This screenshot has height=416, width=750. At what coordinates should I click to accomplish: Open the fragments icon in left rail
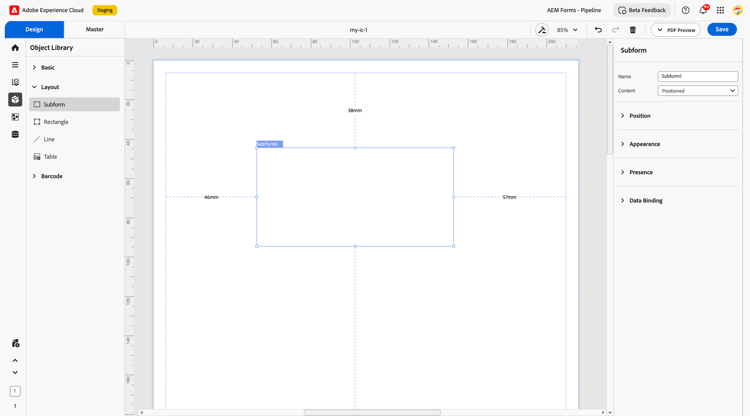[15, 117]
